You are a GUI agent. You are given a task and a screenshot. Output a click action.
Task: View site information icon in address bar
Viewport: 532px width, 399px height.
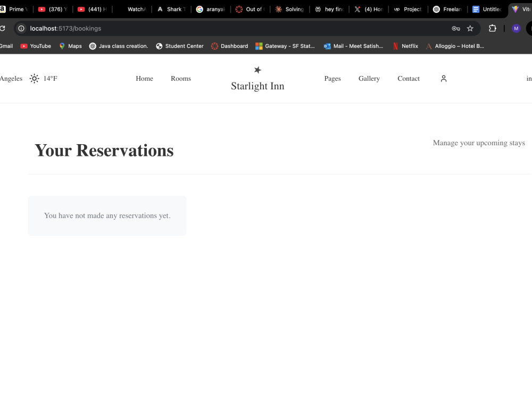(x=21, y=29)
